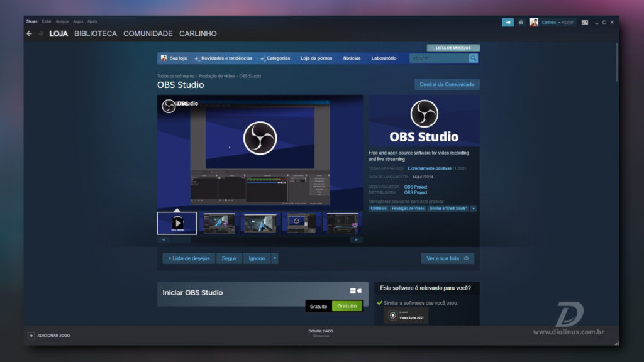
Task: Open the inbox envelope icon
Action: click(521, 22)
